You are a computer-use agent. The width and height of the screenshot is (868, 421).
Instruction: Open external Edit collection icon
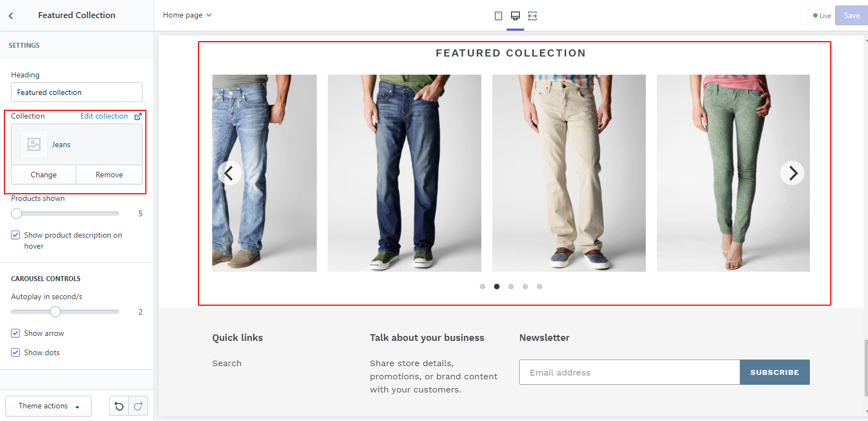[138, 116]
